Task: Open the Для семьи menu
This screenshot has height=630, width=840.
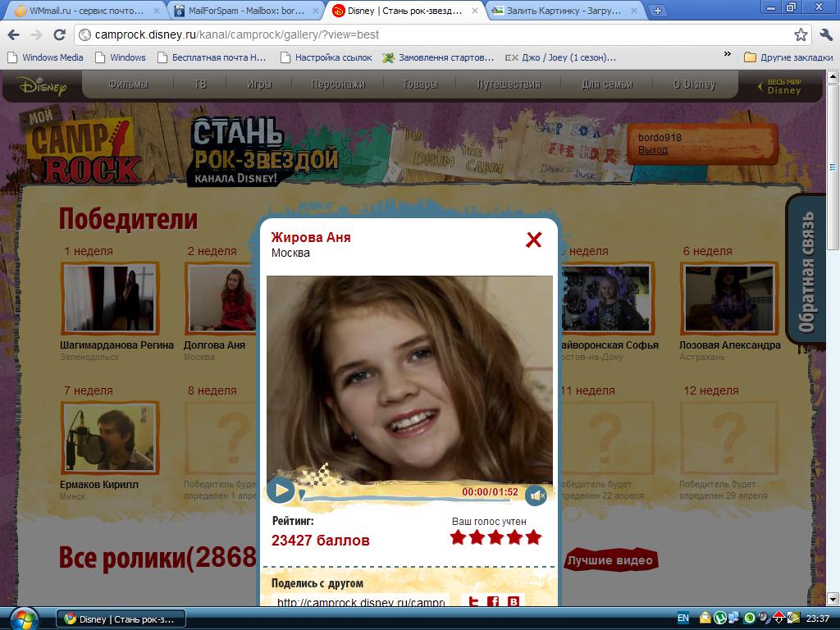Action: tap(607, 84)
